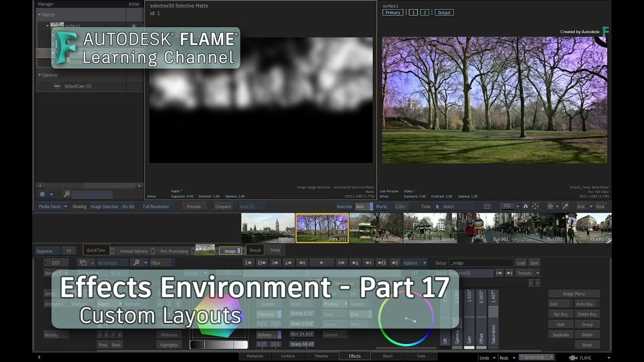
Task: Click the Save setup button
Action: (534, 263)
